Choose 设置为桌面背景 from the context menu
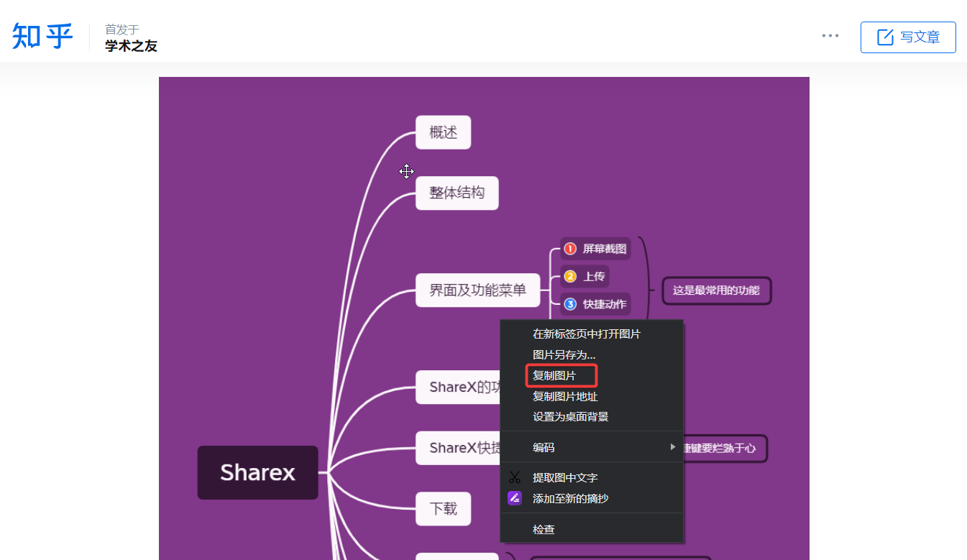Screen dimensions: 967x560 pyautogui.click(x=592, y=417)
